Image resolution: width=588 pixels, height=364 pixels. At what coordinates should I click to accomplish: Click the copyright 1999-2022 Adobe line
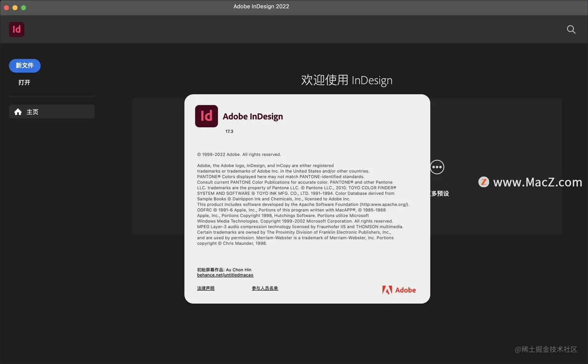coord(239,155)
